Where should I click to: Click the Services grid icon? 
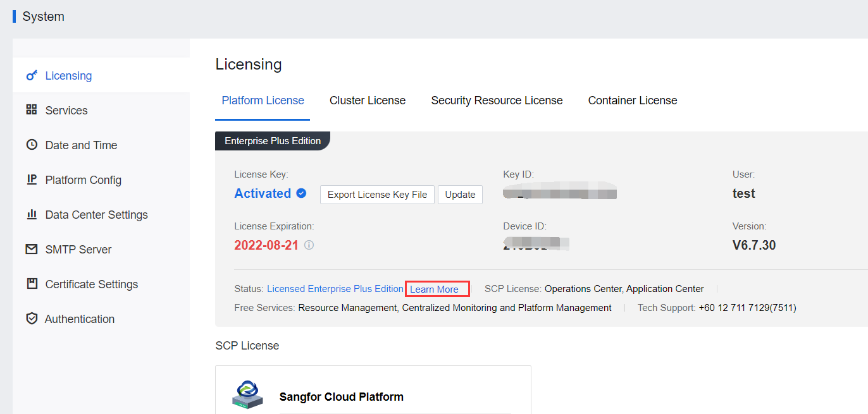[x=32, y=110]
